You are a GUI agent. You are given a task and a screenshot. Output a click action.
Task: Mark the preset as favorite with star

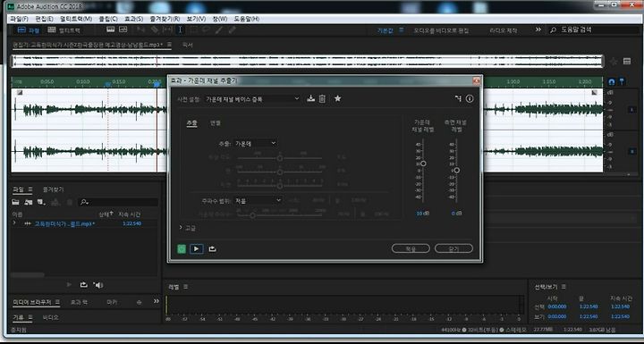click(337, 98)
